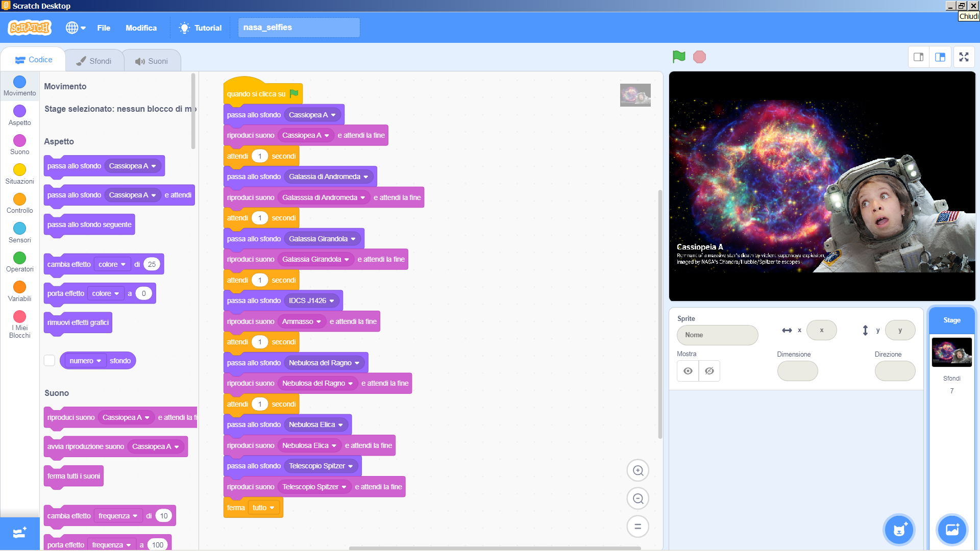
Task: Tick the numero sfondo reporter checkbox
Action: (50, 361)
